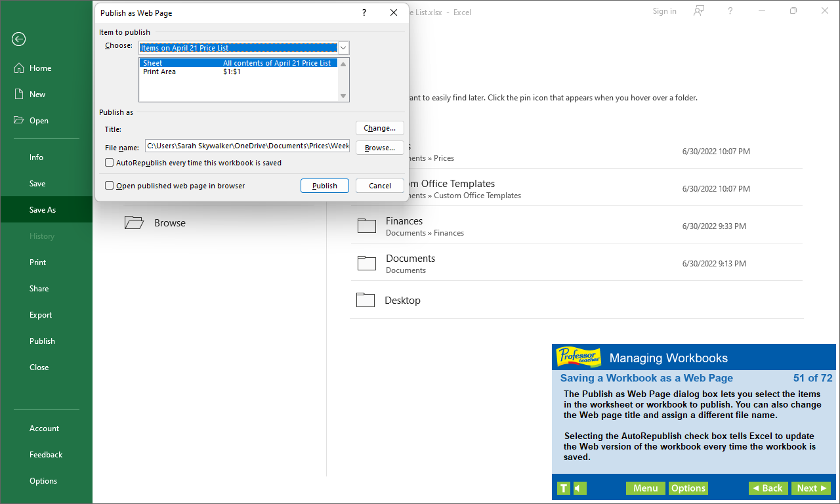The width and height of the screenshot is (840, 504).
Task: Go Back in the tutorial
Action: pyautogui.click(x=768, y=488)
